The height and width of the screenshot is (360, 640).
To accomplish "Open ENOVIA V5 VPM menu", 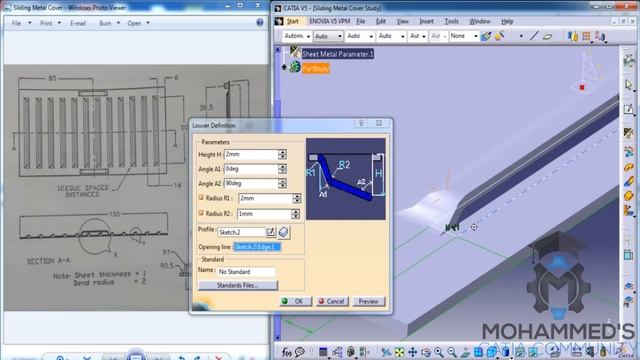I will (329, 21).
